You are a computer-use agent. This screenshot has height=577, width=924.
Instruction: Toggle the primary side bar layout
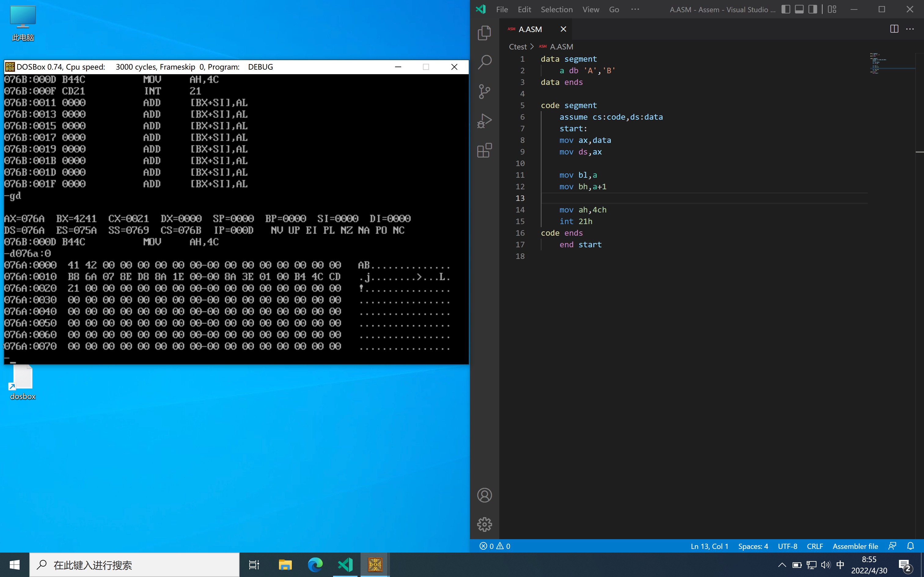785,9
